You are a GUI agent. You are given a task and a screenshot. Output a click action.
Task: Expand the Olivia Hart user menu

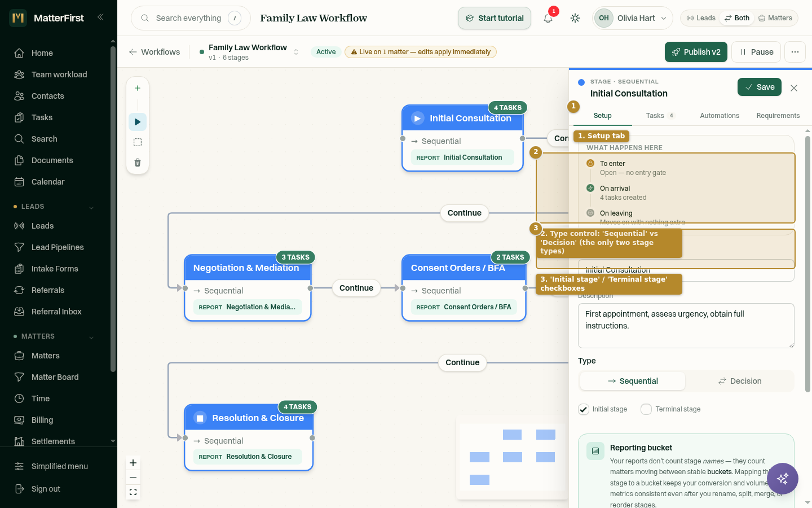[633, 18]
